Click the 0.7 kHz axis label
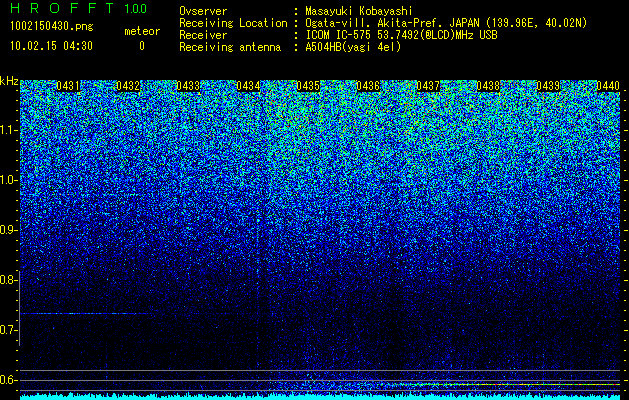The height and width of the screenshot is (400, 629). [x=7, y=330]
